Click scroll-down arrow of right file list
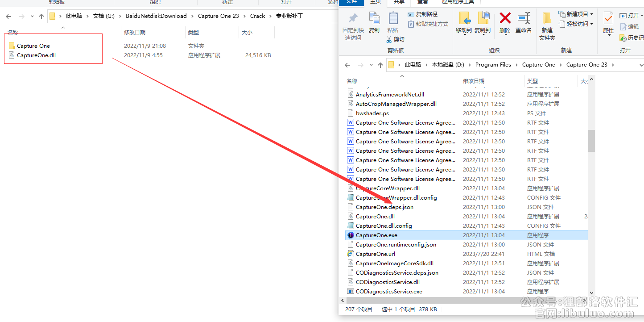The image size is (644, 322). click(x=591, y=293)
